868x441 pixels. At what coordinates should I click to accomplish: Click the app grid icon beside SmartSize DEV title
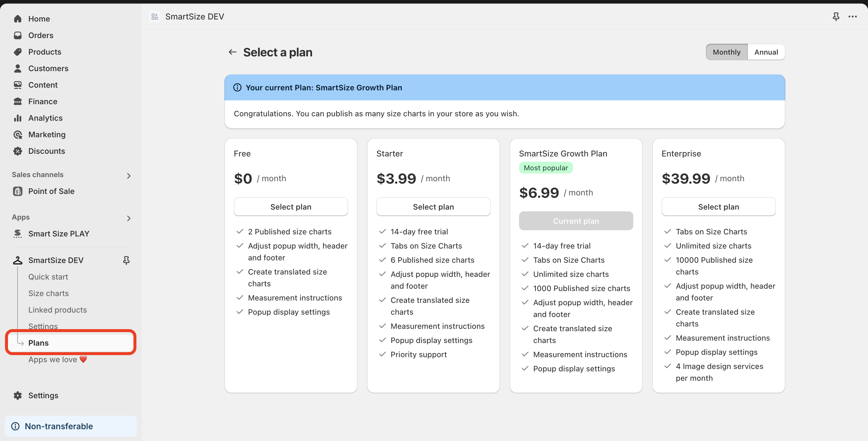[x=155, y=17]
